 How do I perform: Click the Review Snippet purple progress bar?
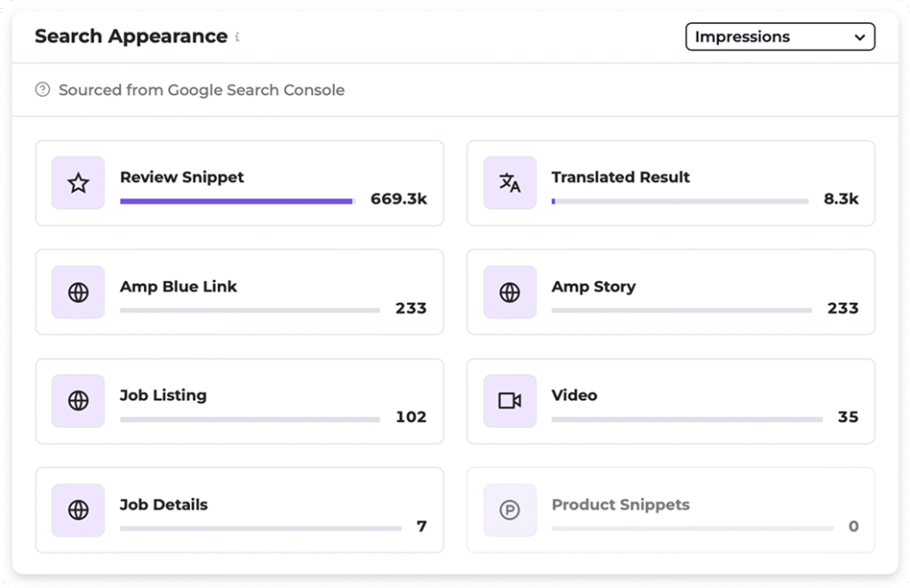(235, 202)
